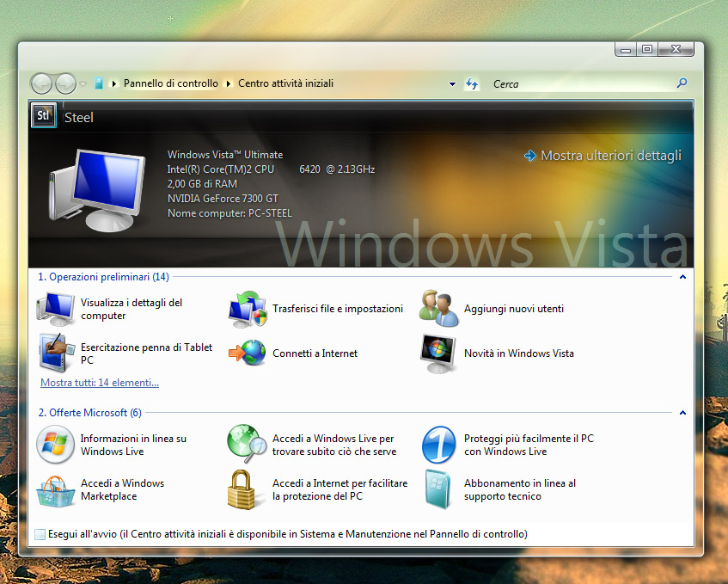Screen dimensions: 728x584
Task: Click the refresh arrows icon in address bar
Action: [472, 84]
